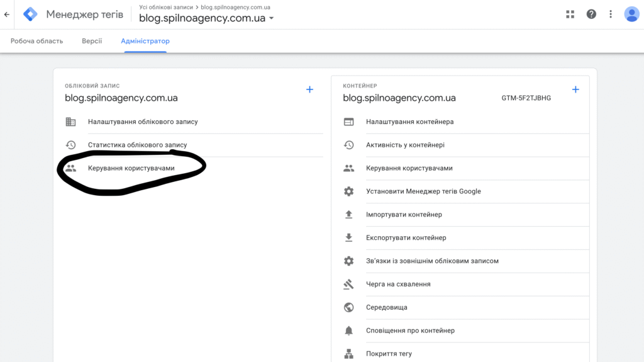Click plus icon to create container
Screen dimensions: 644x362
(575, 90)
